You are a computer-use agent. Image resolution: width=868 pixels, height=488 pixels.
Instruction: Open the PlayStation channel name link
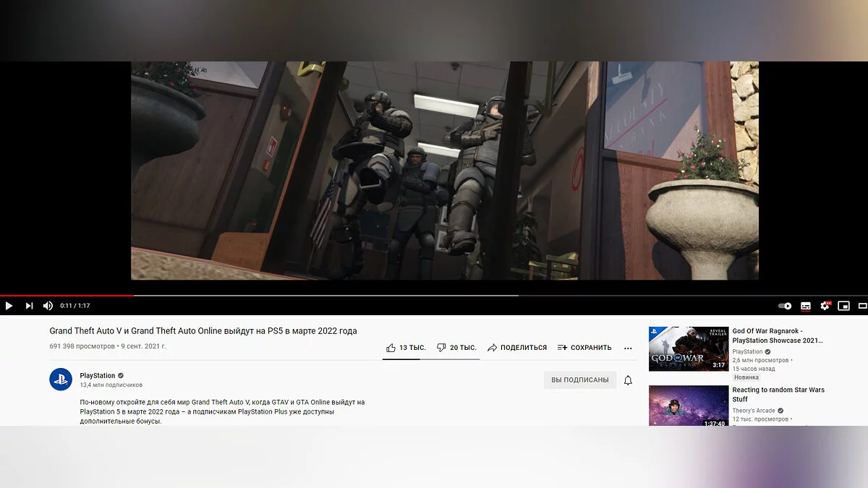point(98,375)
